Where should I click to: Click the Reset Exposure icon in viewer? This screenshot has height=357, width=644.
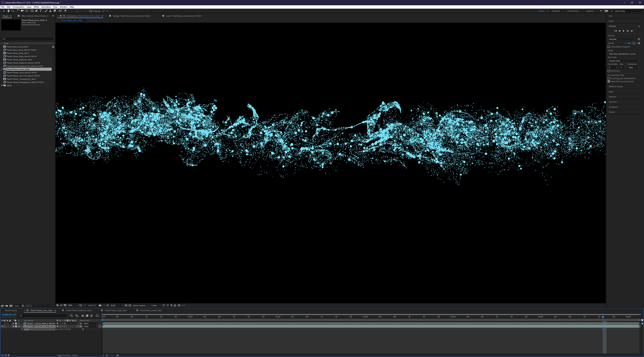(179, 305)
